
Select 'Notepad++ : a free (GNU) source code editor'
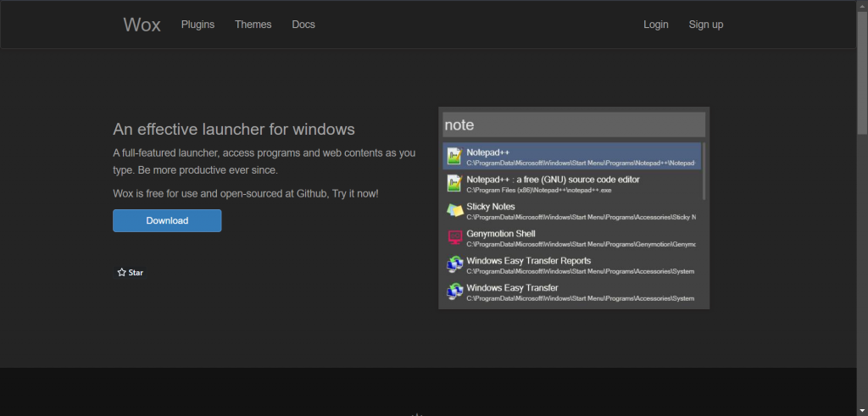click(553, 180)
